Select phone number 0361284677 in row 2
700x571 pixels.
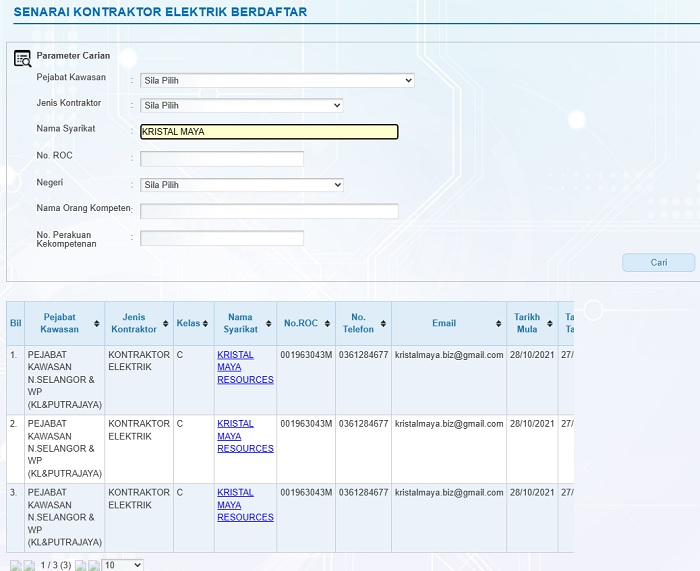pyautogui.click(x=363, y=424)
